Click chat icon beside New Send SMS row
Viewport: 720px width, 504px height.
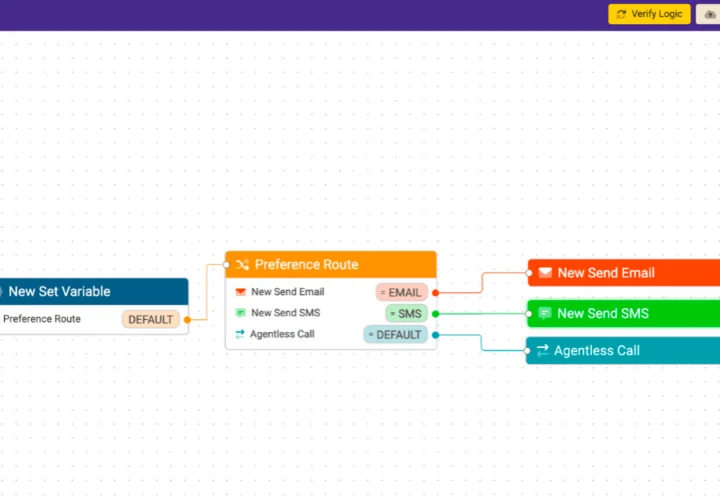pos(240,313)
